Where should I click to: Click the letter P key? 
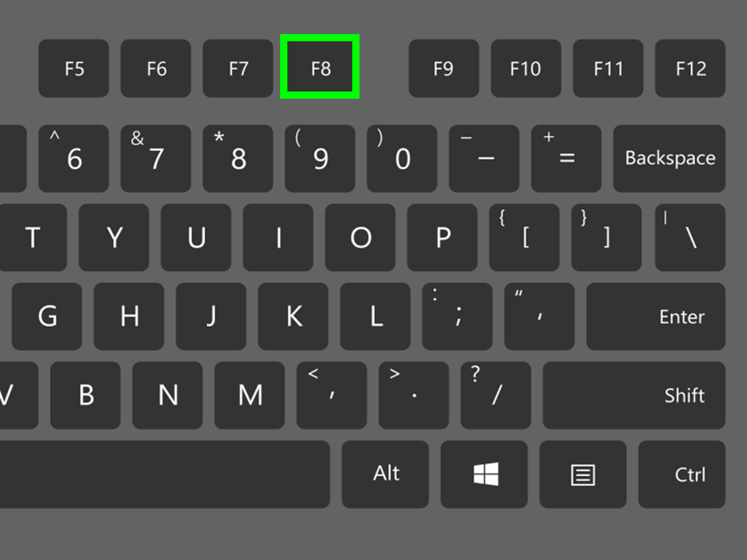coord(442,237)
